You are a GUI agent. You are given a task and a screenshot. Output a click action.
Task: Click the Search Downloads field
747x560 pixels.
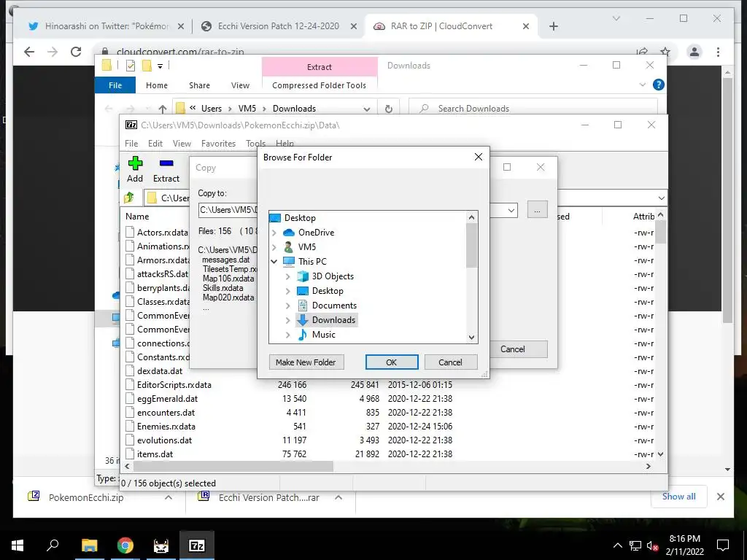pyautogui.click(x=533, y=109)
